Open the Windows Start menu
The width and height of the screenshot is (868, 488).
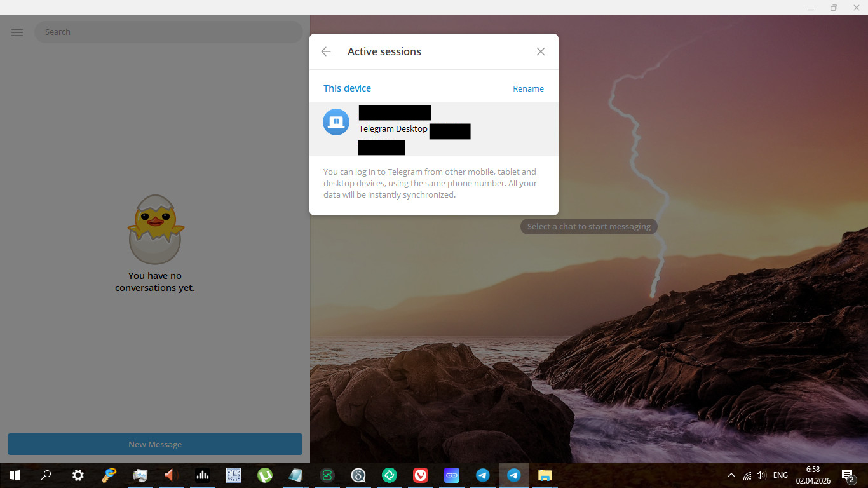point(15,475)
